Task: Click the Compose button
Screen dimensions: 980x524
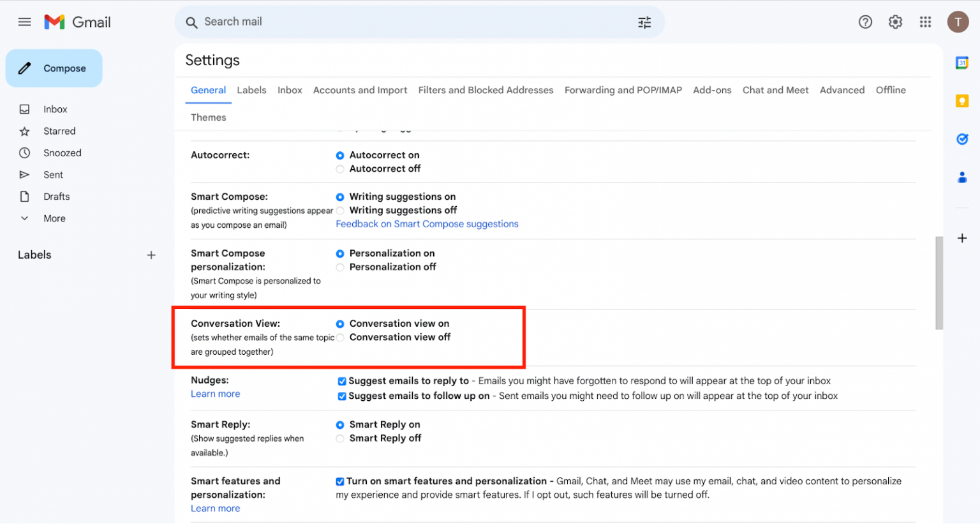Action: point(54,68)
